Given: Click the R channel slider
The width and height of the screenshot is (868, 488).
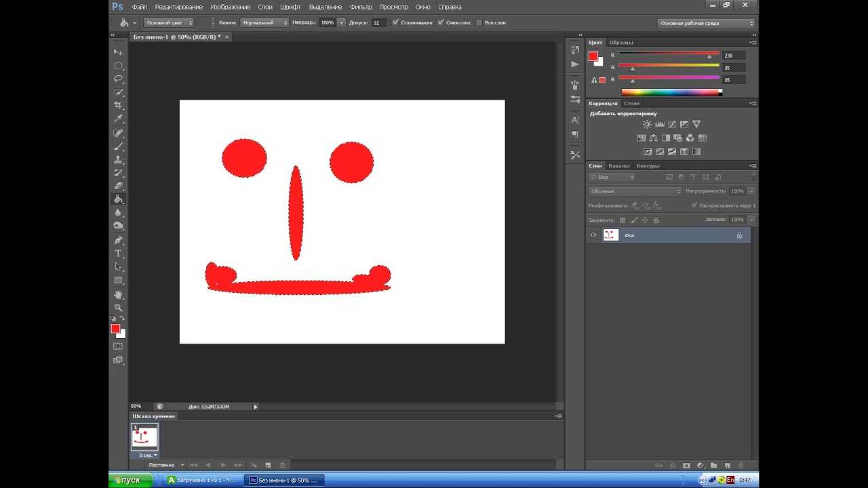Looking at the screenshot, I should click(x=669, y=55).
